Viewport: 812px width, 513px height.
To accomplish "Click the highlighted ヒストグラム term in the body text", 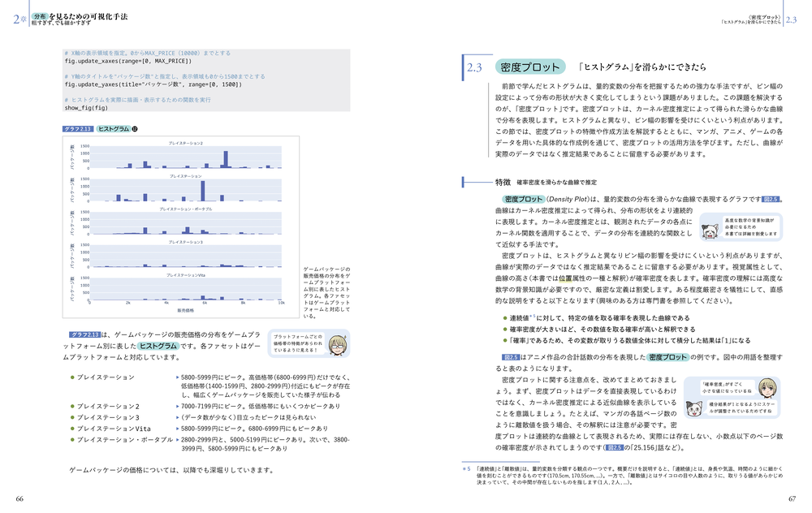I will [157, 346].
